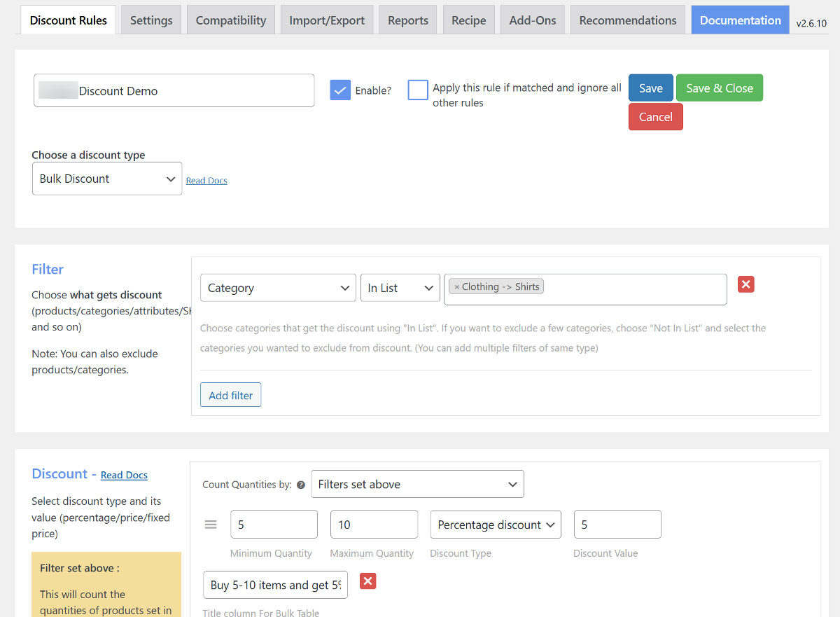
Task: Remove the Clothing -> Shirts category tag
Action: [x=457, y=287]
